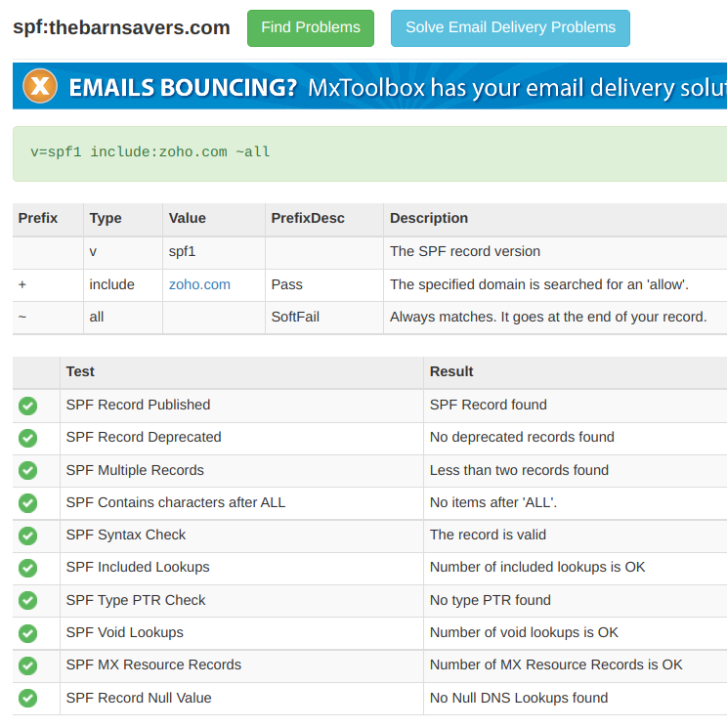
Task: Click 'Number of void lookups is OK' result
Action: click(524, 633)
